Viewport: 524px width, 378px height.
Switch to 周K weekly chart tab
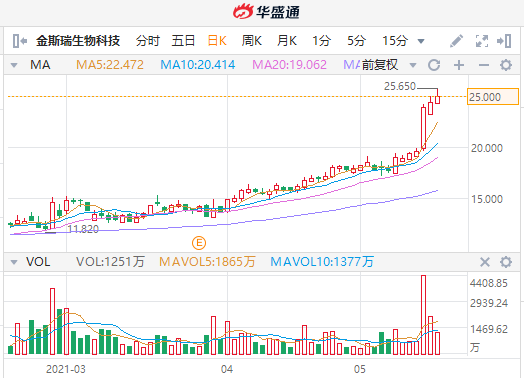[x=252, y=41]
